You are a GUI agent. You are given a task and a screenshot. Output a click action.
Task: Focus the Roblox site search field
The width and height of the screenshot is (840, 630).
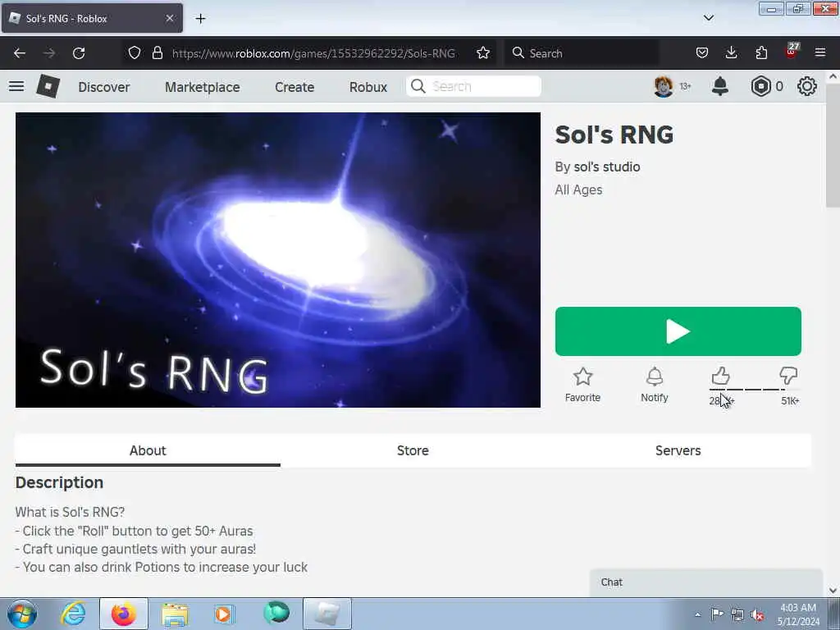(473, 86)
